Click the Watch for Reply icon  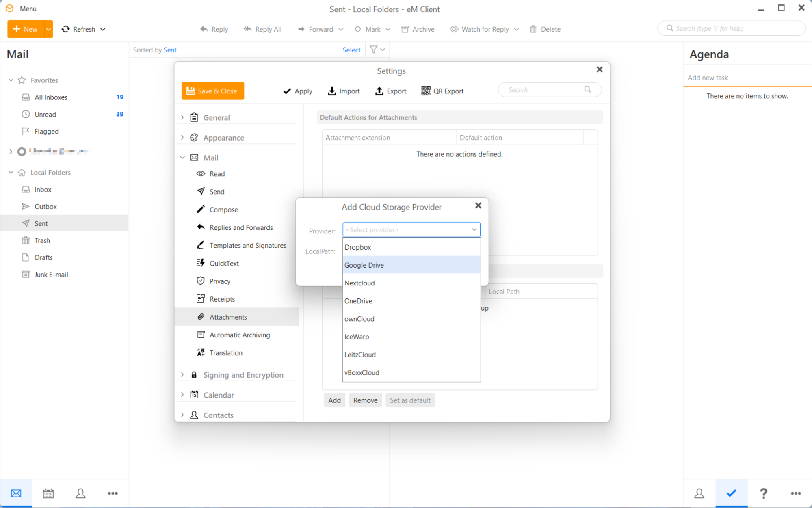point(454,29)
